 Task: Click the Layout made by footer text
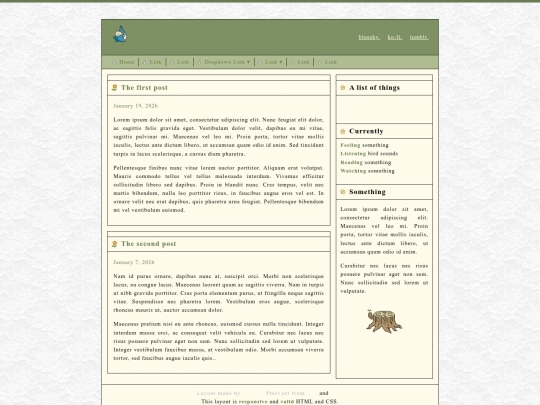(218, 393)
